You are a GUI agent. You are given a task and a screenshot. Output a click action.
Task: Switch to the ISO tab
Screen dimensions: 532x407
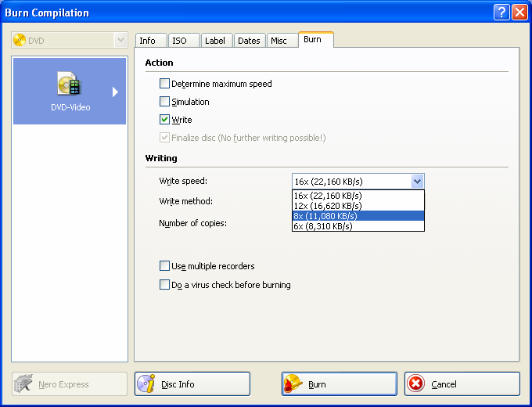click(180, 41)
